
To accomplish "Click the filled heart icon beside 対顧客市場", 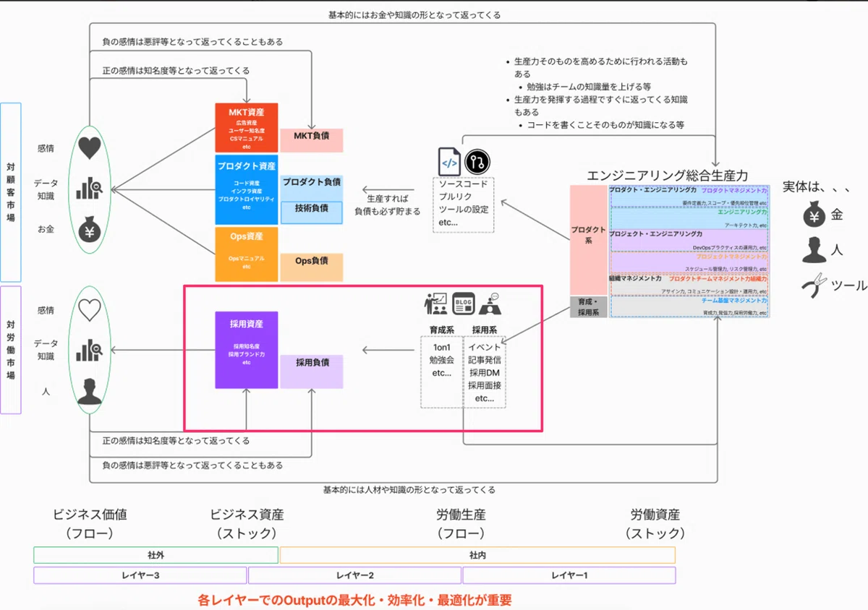I will tap(89, 148).
